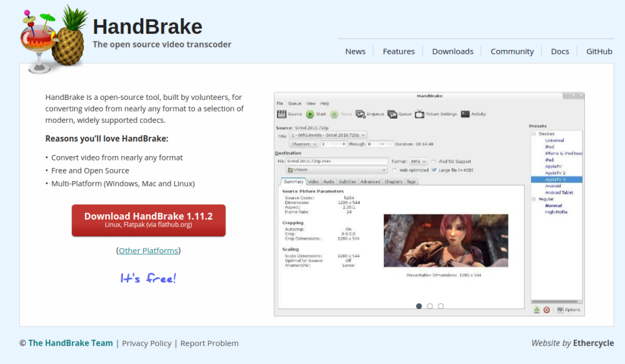This screenshot has height=364, width=625.
Task: Open the Format MP4 dropdown
Action: pyautogui.click(x=419, y=162)
